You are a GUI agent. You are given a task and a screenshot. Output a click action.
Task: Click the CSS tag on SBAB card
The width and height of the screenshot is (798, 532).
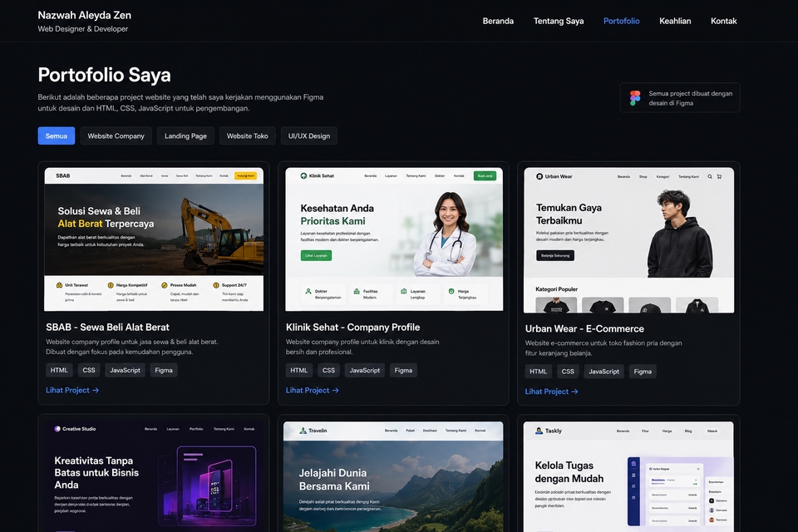(x=89, y=370)
